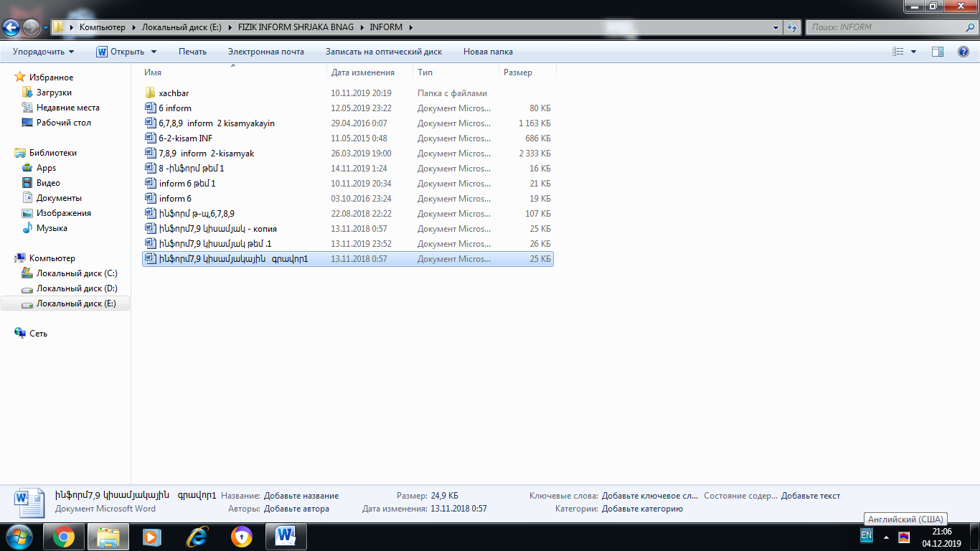
Task: Show the preview pane icon
Action: pos(937,52)
